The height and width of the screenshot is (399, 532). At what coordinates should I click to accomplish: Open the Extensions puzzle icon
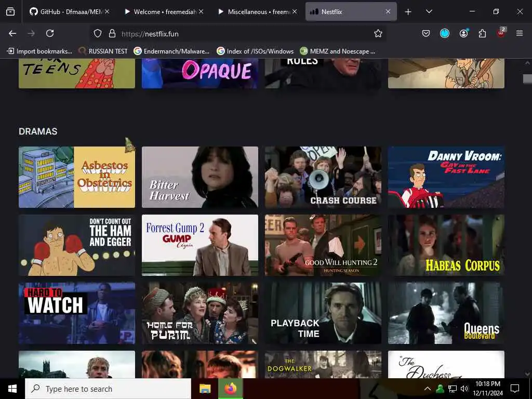point(482,33)
